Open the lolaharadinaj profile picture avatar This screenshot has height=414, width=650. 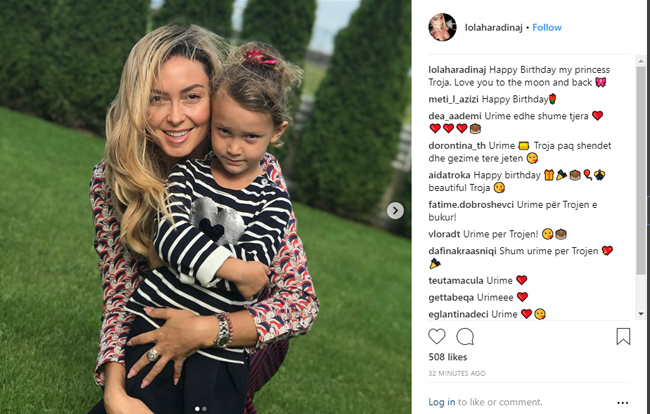pos(442,27)
